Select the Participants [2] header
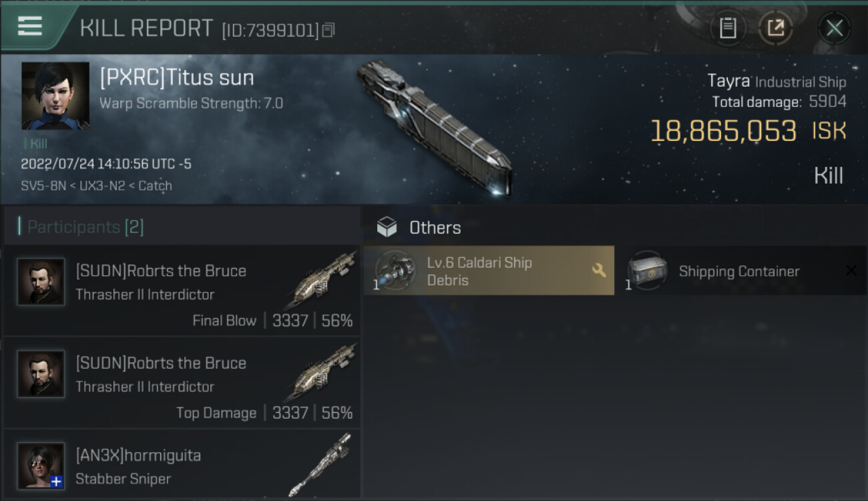The image size is (868, 501). (85, 227)
